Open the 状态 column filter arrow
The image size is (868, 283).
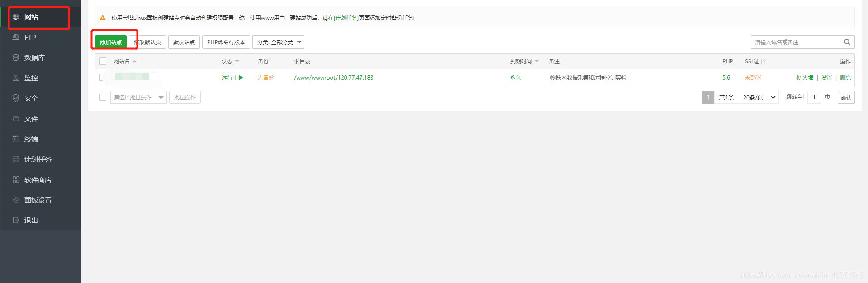click(237, 61)
